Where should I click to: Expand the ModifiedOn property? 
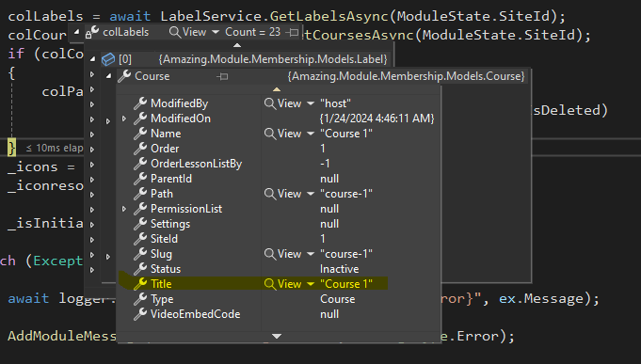(124, 119)
